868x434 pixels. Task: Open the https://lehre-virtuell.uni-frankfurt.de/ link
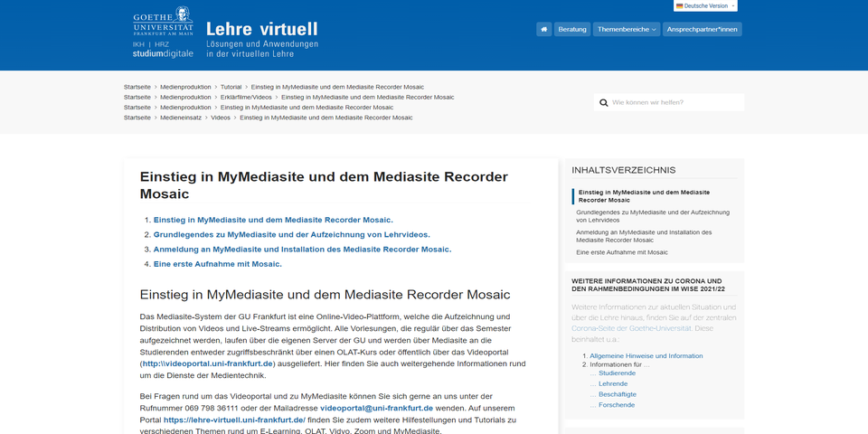(234, 420)
